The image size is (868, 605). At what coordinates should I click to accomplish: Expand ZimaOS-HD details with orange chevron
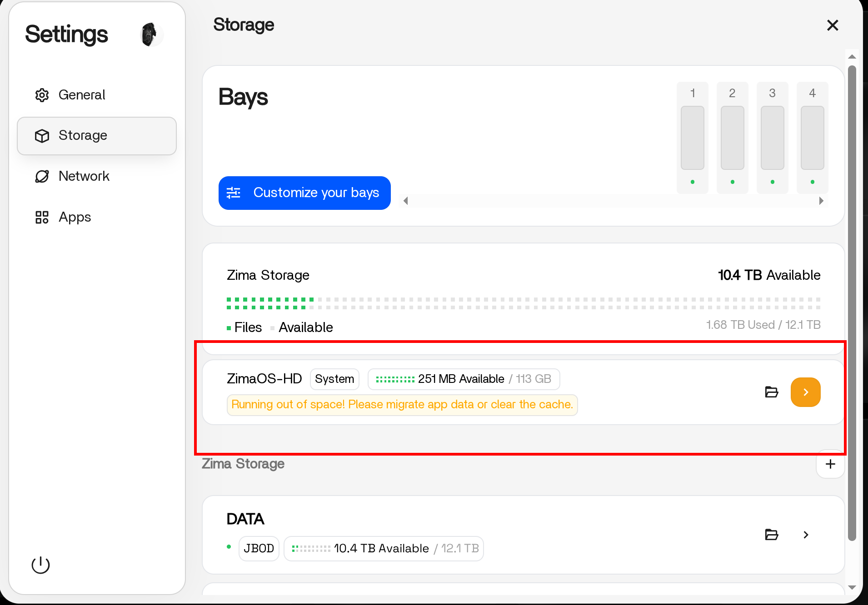click(x=805, y=392)
